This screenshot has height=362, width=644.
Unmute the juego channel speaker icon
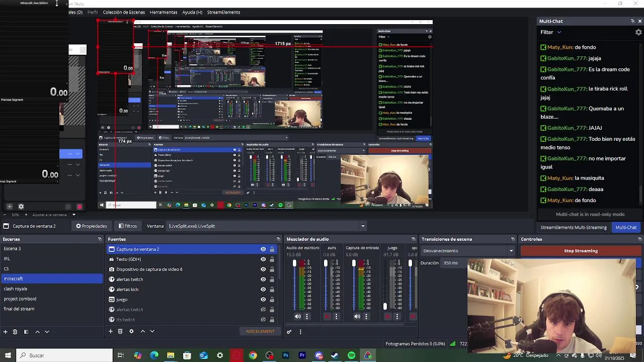tap(387, 316)
